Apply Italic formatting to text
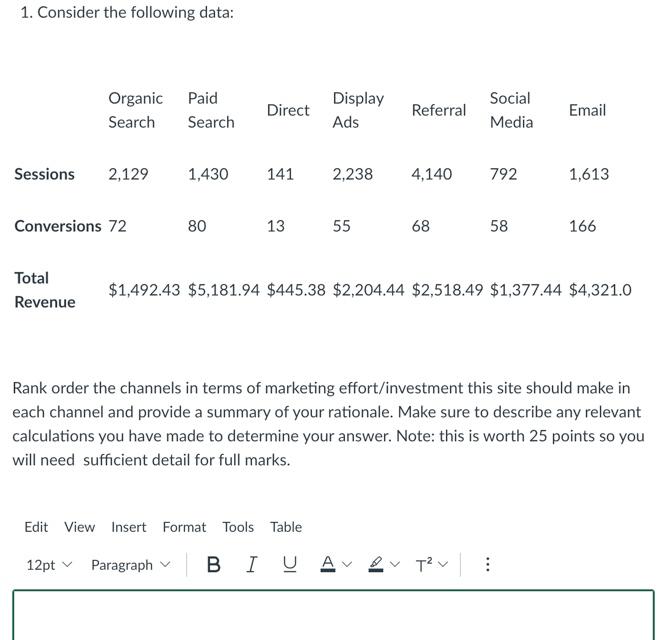Viewport: 658px width, 640px height. 251,564
